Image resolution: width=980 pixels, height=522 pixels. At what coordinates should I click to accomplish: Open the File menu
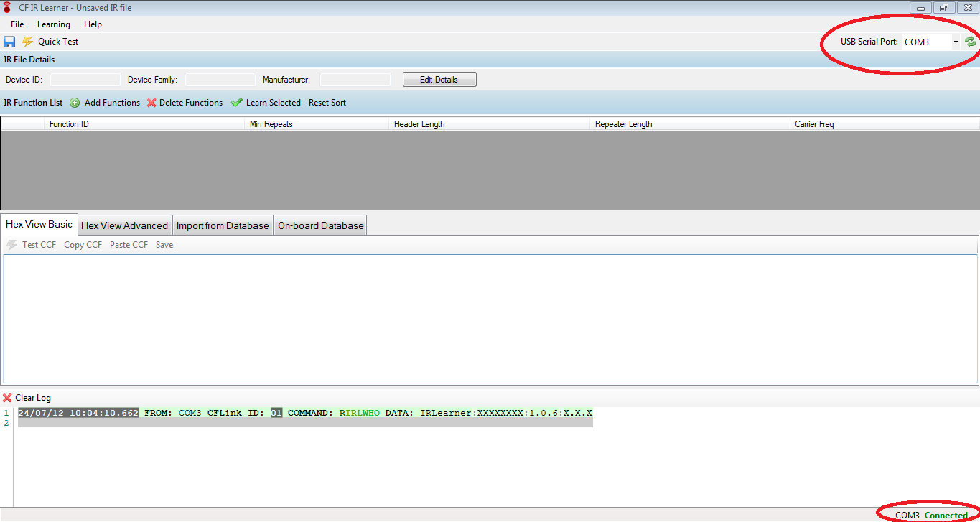coord(17,24)
